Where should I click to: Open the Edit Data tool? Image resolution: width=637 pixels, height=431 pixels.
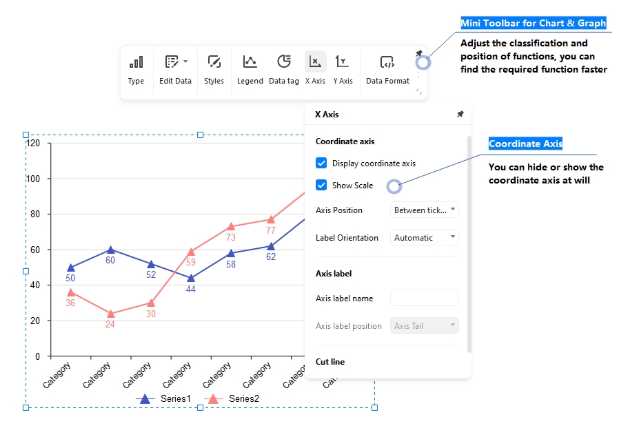(x=174, y=69)
